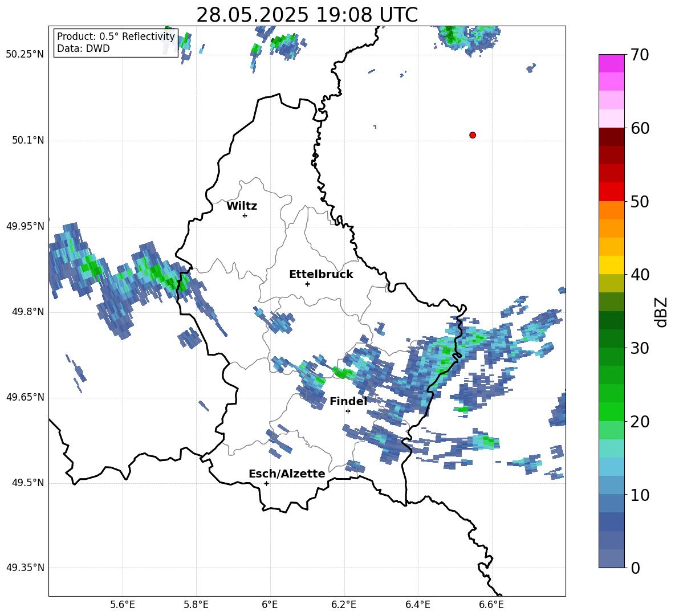Click the 49.35°N latitude label
The width and height of the screenshot is (675, 616).
click(x=25, y=568)
